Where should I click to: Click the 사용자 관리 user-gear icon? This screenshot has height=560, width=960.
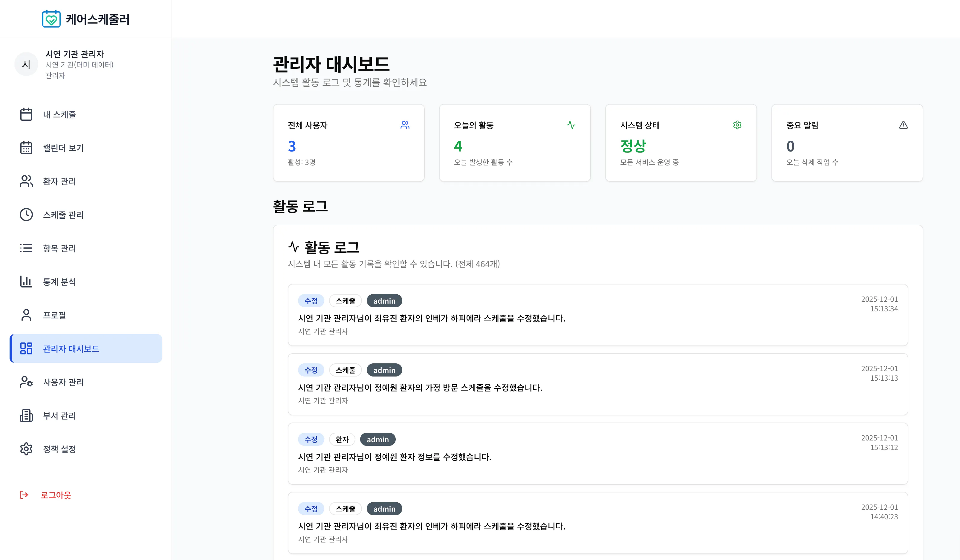26,382
